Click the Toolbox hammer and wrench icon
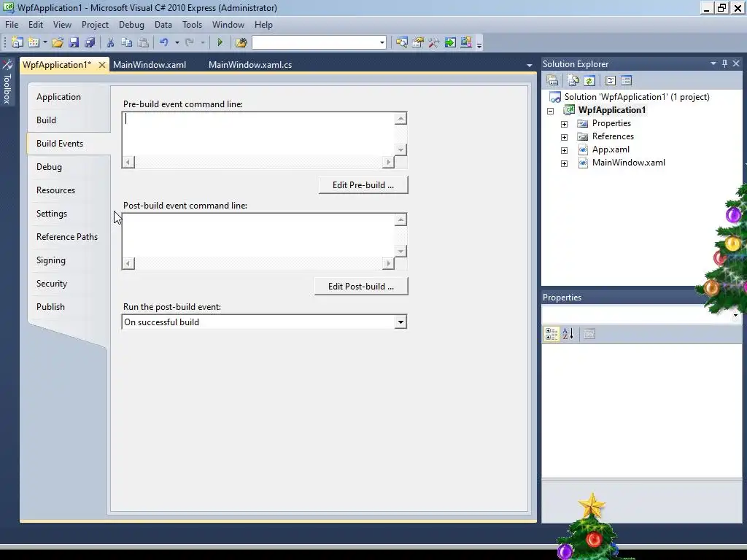Screen dimensions: 747x560 433,42
